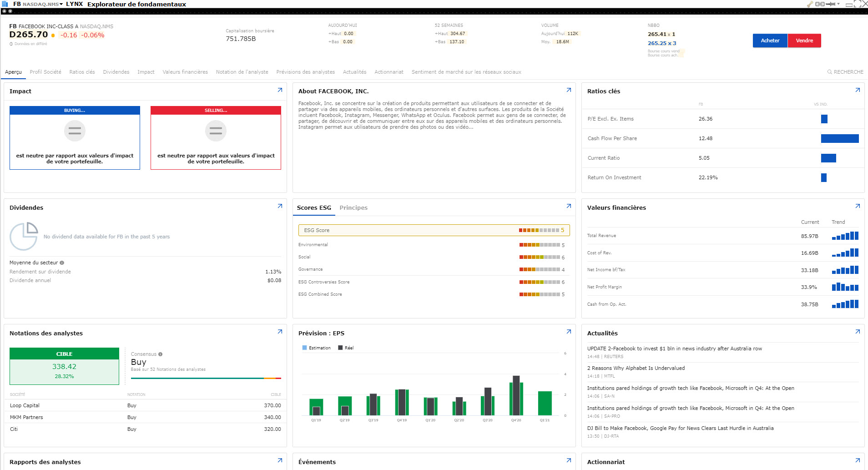Click the Loop Capital analyst row
This screenshot has width=868, height=470.
pos(145,405)
